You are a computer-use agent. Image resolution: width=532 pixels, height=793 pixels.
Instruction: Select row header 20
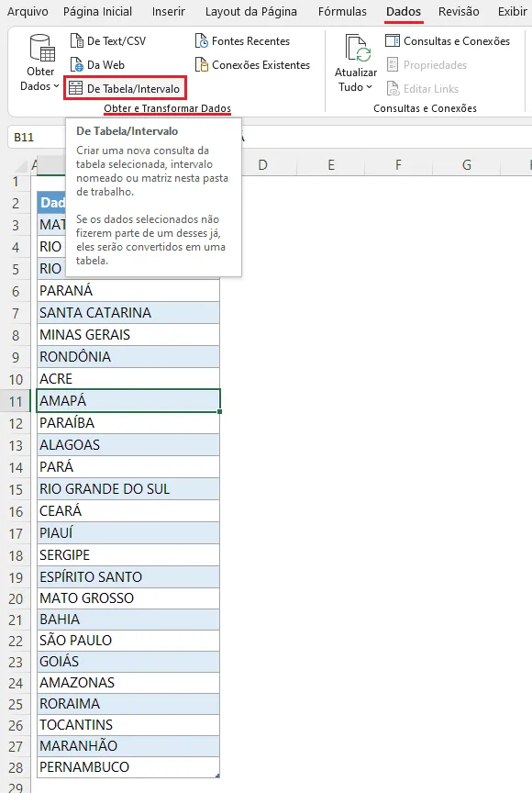(x=16, y=598)
